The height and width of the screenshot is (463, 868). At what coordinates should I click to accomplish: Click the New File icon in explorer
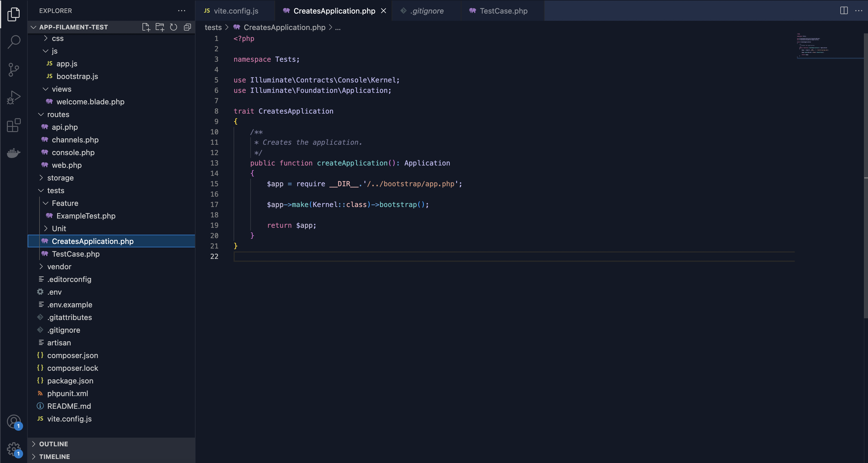tap(146, 27)
